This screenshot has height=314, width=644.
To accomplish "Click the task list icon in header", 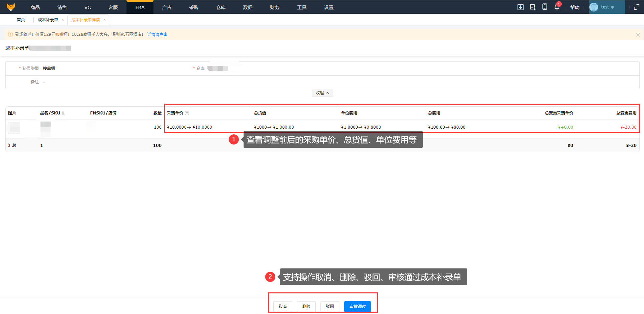I will click(533, 7).
